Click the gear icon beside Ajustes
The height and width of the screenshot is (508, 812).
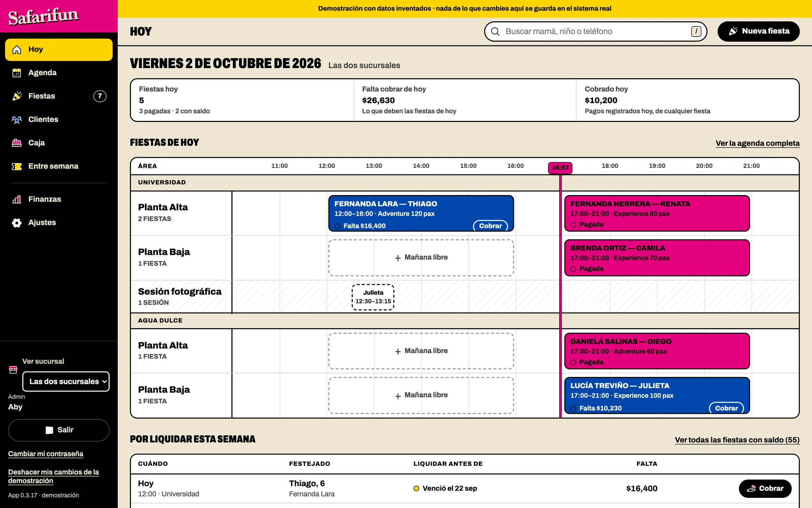(17, 223)
